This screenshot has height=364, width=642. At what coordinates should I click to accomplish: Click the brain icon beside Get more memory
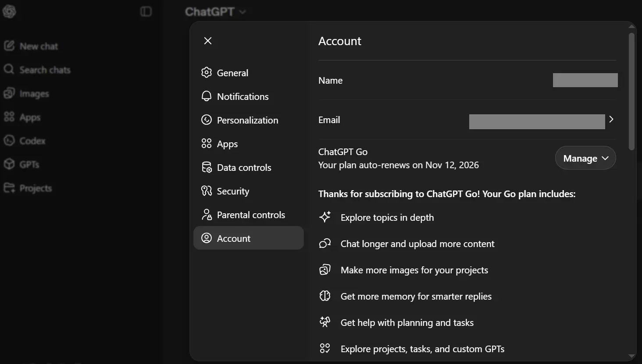[325, 296]
